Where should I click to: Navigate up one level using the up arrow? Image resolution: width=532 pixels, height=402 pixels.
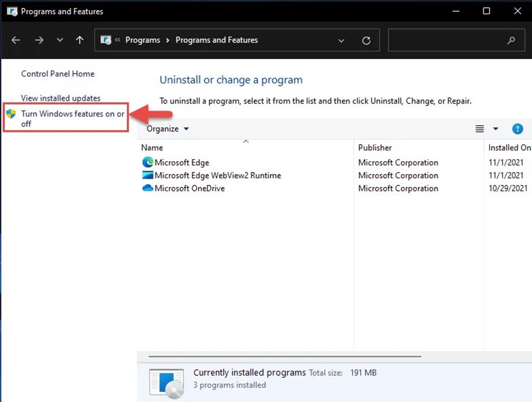pos(79,40)
